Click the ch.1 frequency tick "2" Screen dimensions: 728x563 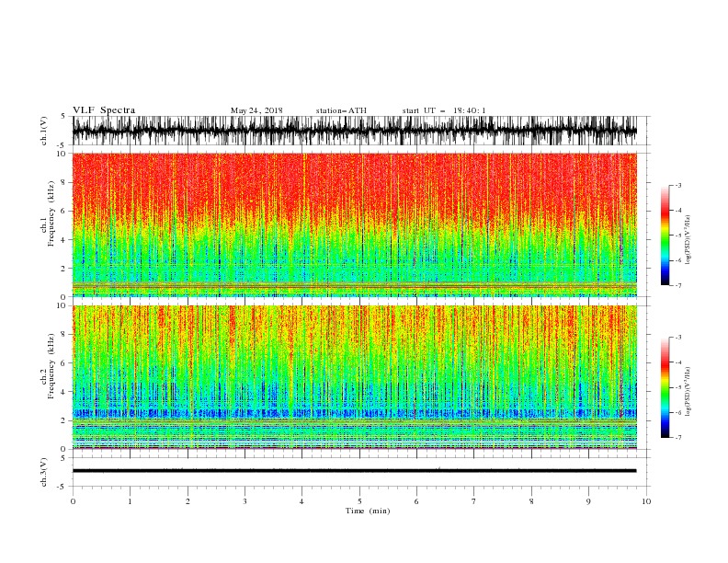coord(63,269)
